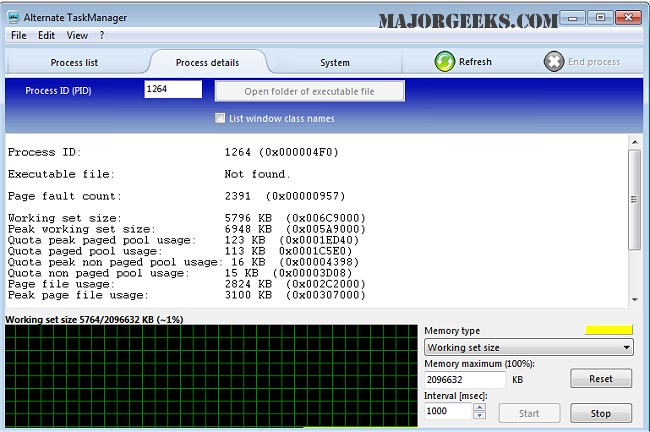Switch to the Process list tab
This screenshot has height=432, width=650.
[74, 63]
